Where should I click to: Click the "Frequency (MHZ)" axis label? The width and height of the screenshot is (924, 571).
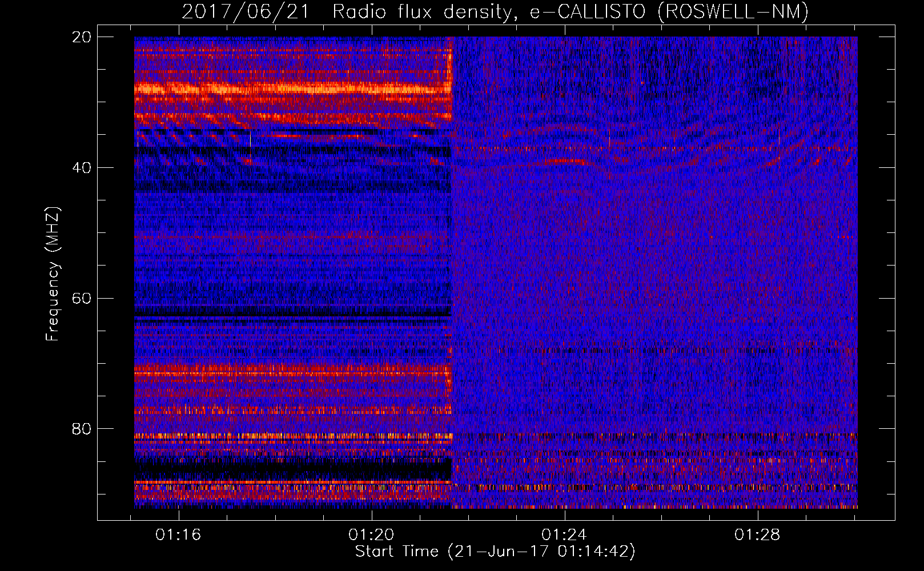pyautogui.click(x=53, y=274)
